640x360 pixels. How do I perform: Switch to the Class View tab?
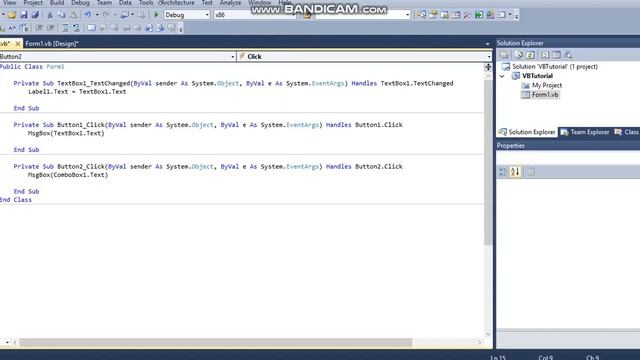[627, 132]
